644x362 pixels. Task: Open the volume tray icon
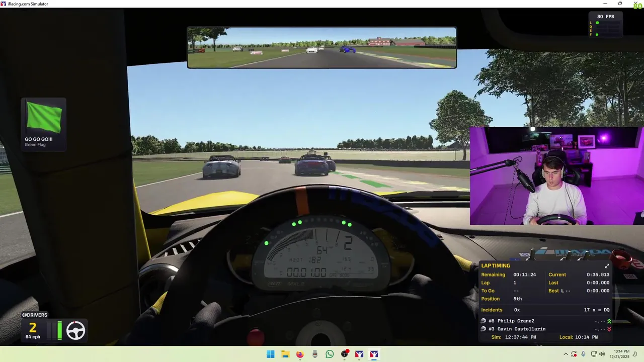click(602, 354)
